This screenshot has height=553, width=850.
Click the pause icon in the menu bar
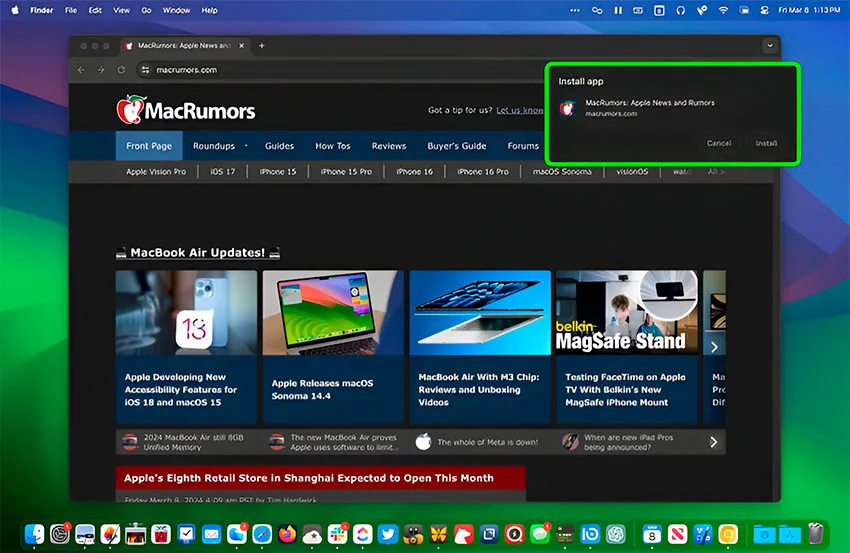pos(618,10)
